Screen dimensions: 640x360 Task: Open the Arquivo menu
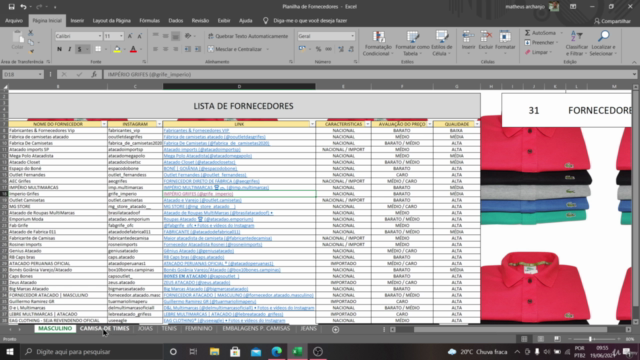click(14, 20)
